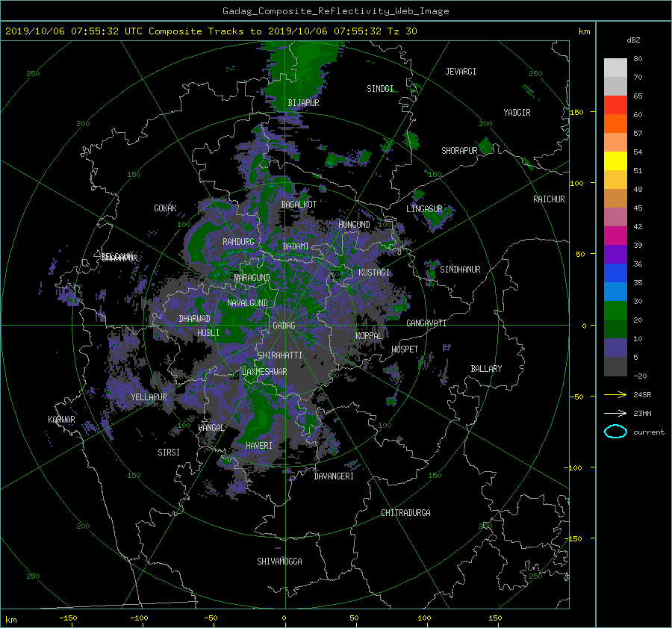Select the SINDHANUR label
This screenshot has width=672, height=628.
click(x=460, y=270)
